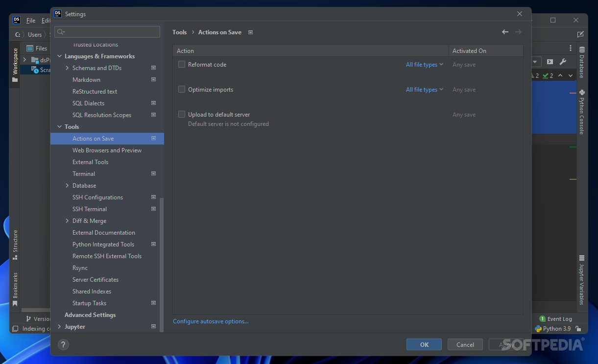This screenshot has width=598, height=364.
Task: Click the settings tree scrollbar thumb
Action: click(x=162, y=265)
